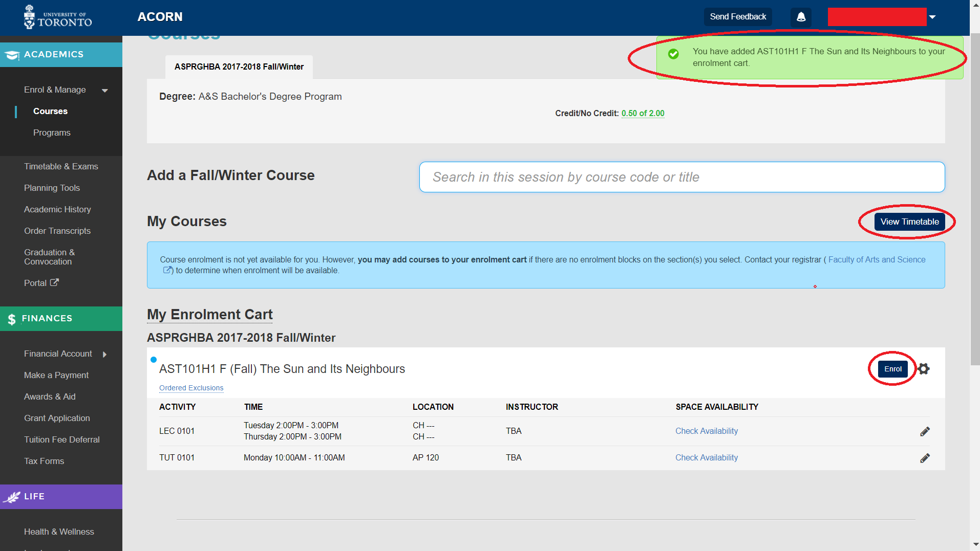This screenshot has width=980, height=551.
Task: Collapse the Enrol & Manage menu arrow
Action: (105, 91)
